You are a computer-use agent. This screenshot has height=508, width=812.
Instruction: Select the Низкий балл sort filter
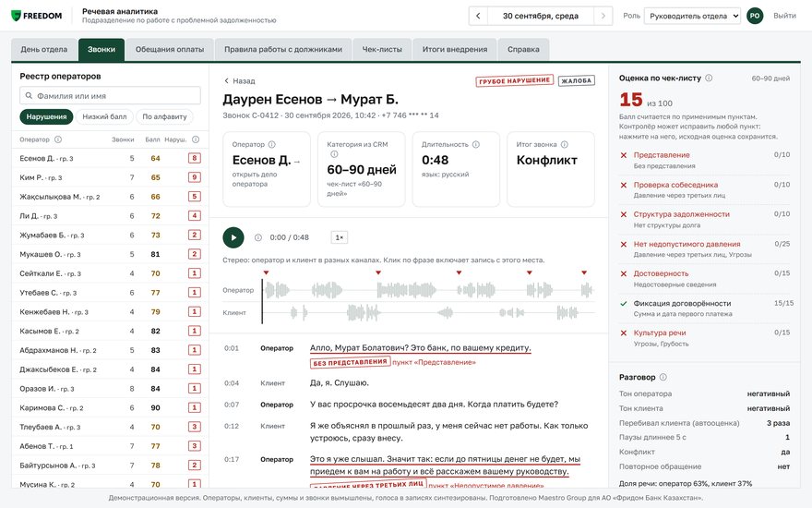104,116
